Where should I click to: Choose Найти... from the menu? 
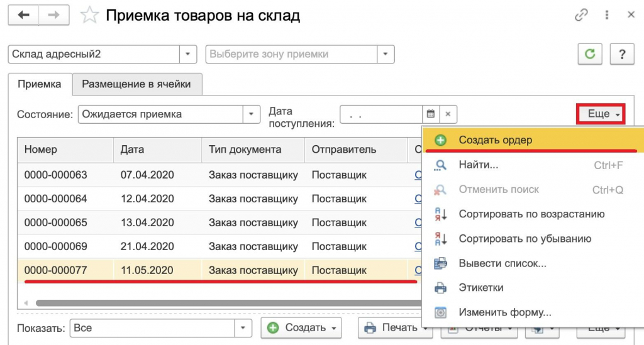pos(533,165)
